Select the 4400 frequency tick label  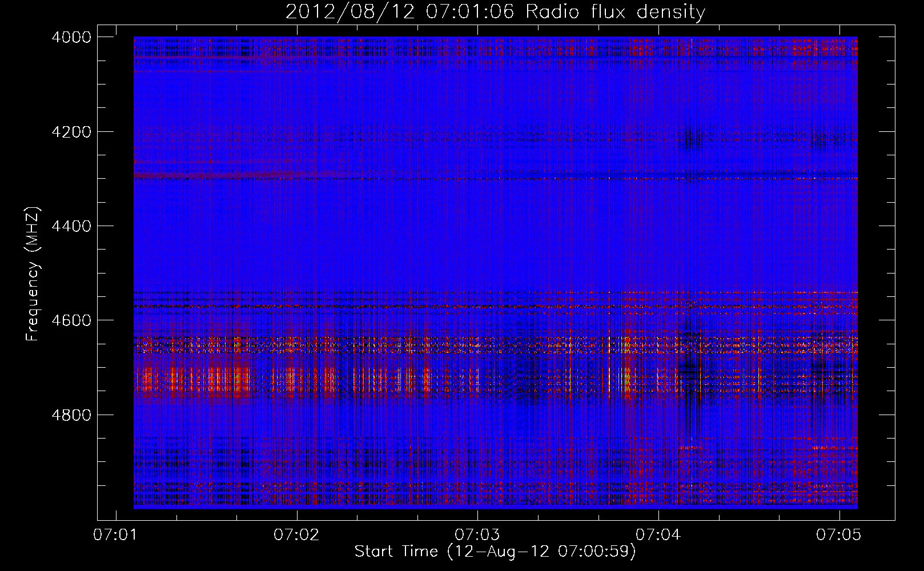pyautogui.click(x=71, y=226)
